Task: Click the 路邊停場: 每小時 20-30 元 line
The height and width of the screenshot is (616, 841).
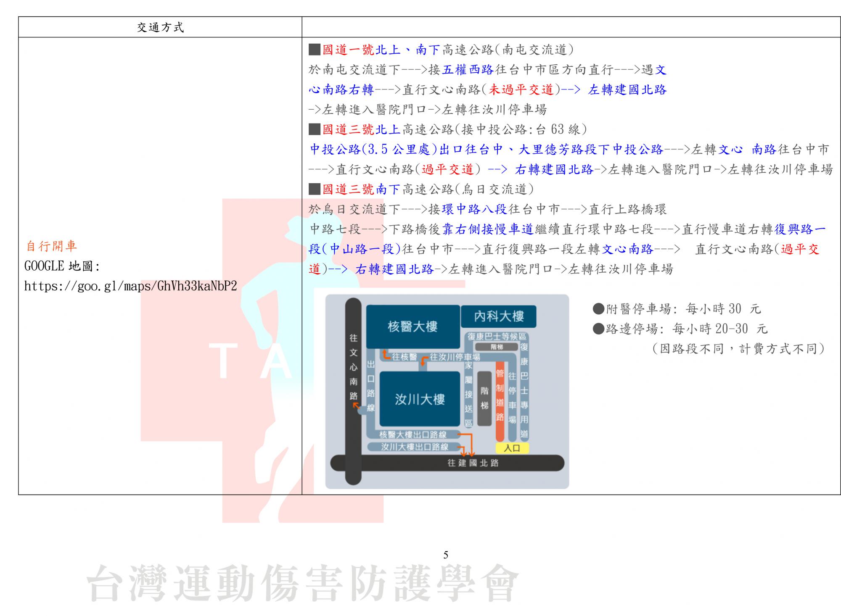Action: pyautogui.click(x=680, y=329)
